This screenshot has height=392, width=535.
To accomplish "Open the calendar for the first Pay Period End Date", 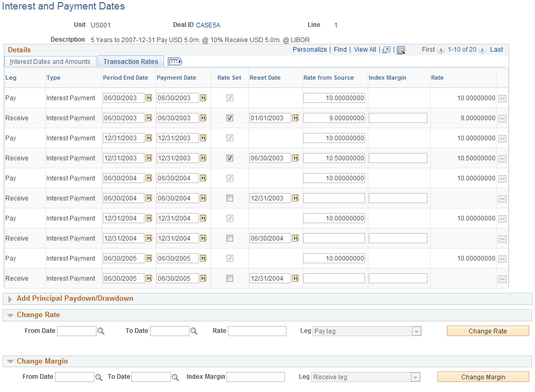I will pyautogui.click(x=149, y=98).
